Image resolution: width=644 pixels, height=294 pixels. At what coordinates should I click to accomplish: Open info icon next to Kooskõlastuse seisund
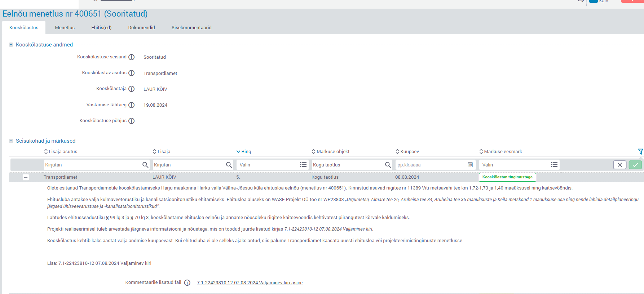click(132, 57)
